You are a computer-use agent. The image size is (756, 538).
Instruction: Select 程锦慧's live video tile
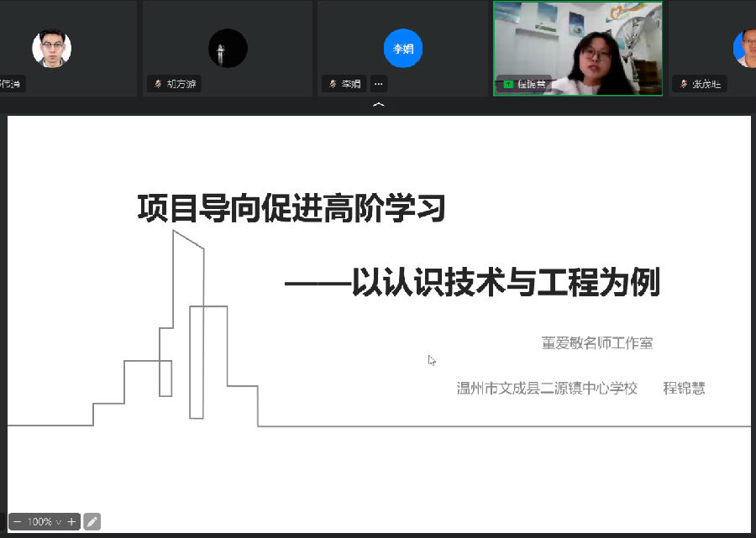coord(577,42)
